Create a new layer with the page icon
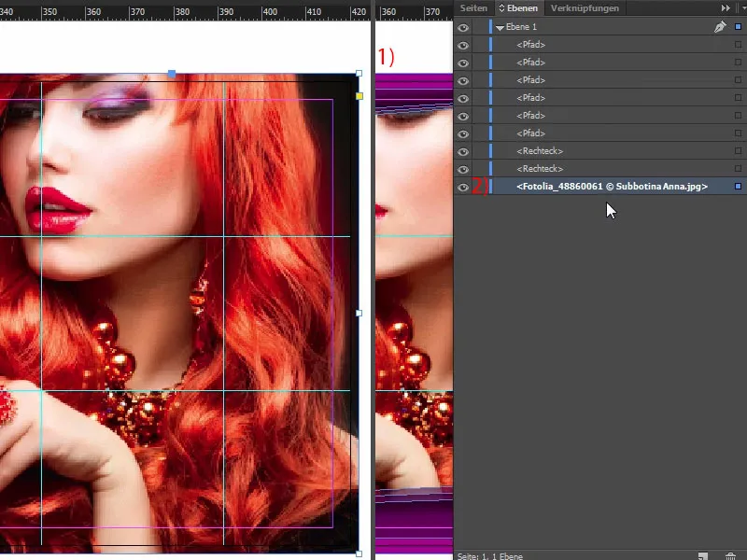The height and width of the screenshot is (560, 747). (703, 555)
